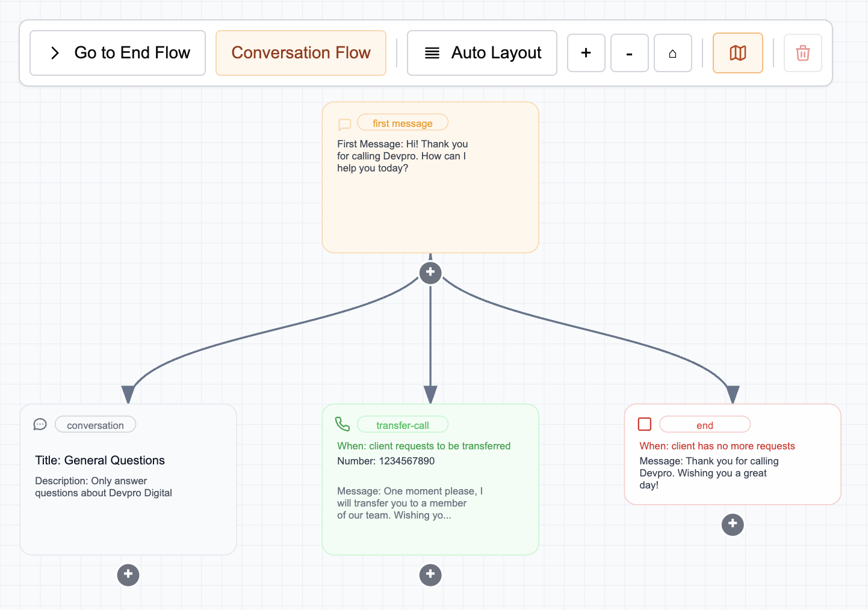The width and height of the screenshot is (868, 610).
Task: Select the zoom out tool
Action: point(629,53)
